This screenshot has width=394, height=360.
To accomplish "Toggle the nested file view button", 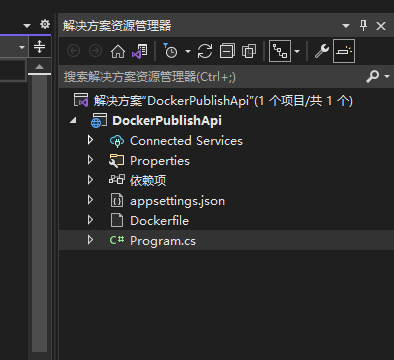I will coord(280,51).
